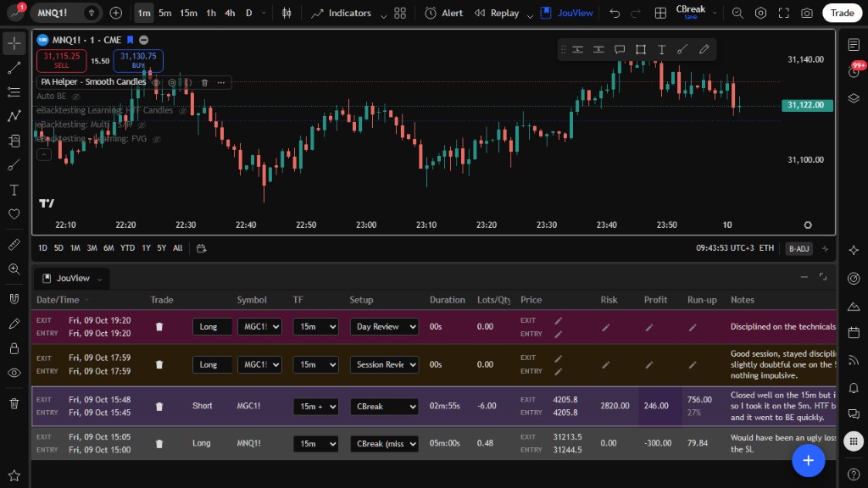Click the white Trade button

pyautogui.click(x=842, y=13)
